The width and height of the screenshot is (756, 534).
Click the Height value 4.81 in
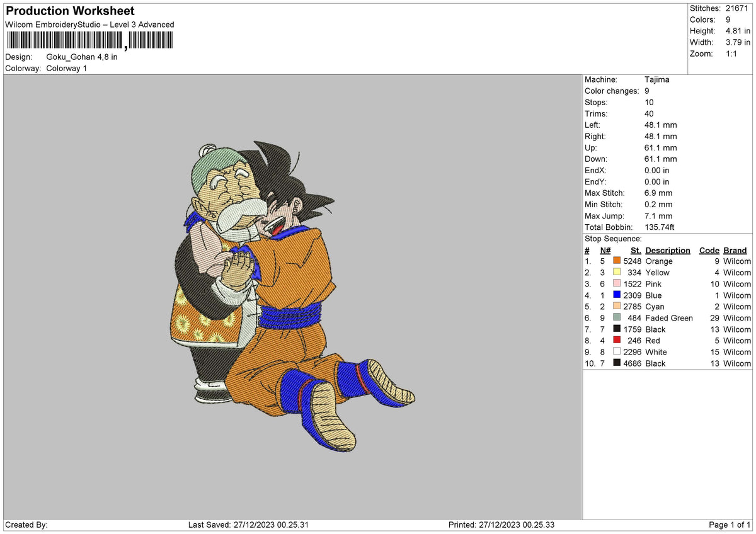coord(738,31)
